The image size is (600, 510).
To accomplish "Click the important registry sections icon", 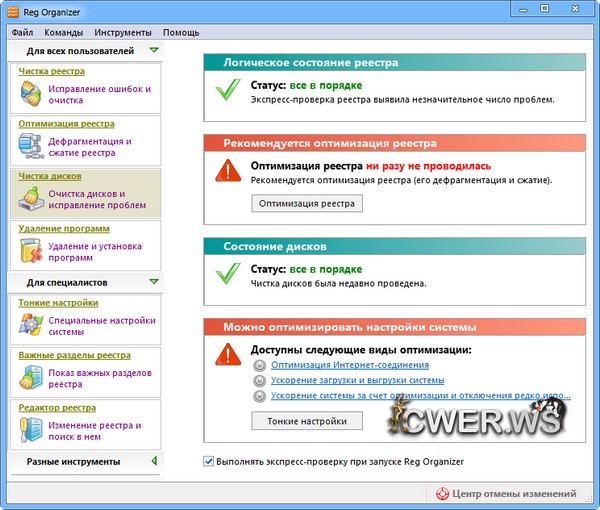I will (x=31, y=378).
